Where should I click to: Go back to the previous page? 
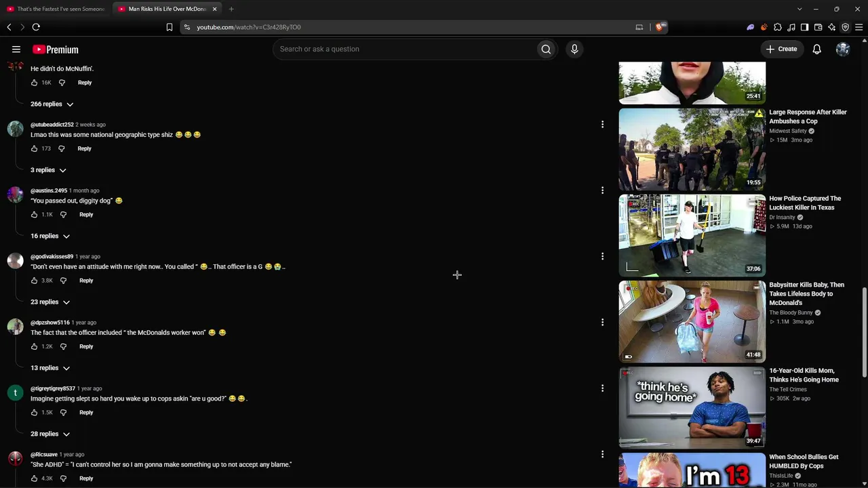coord(9,27)
